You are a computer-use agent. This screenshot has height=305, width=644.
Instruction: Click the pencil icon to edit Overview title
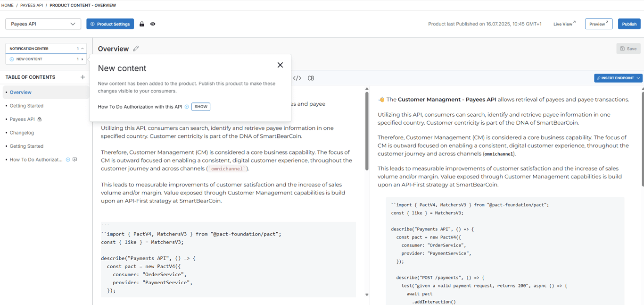point(136,48)
